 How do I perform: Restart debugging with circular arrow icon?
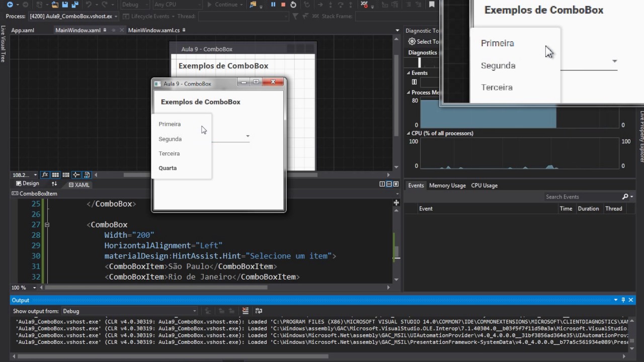[293, 5]
